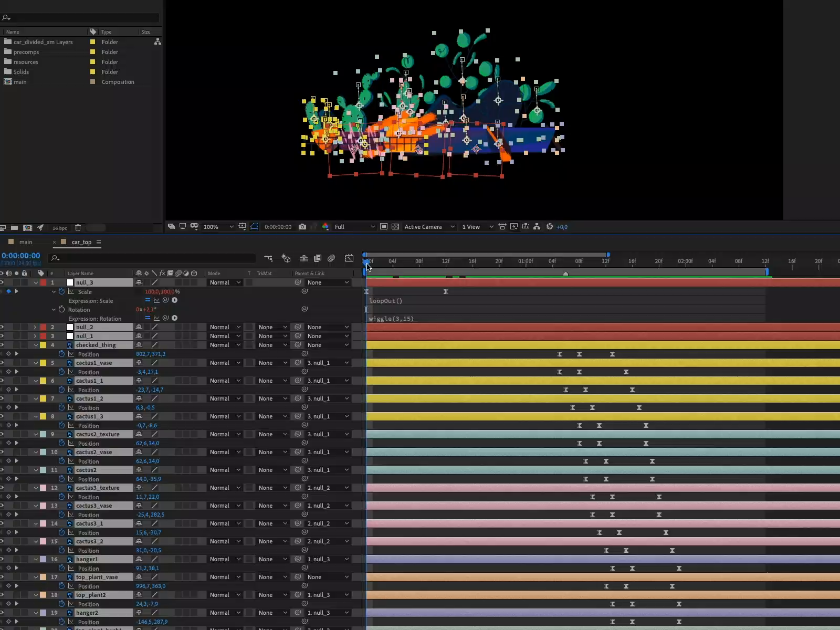The image size is (840, 630).
Task: Open the car_top panel menu
Action: click(x=99, y=242)
